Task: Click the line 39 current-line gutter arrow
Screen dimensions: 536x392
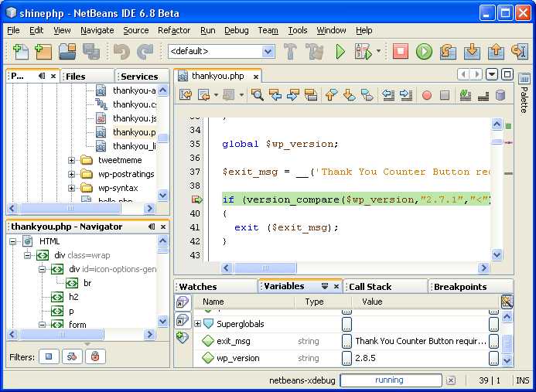Action: (x=196, y=199)
